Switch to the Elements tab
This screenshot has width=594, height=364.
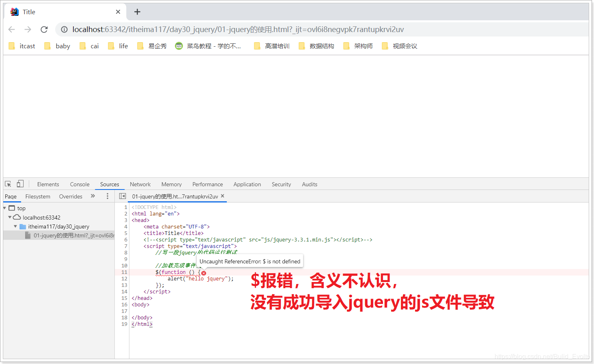click(x=48, y=184)
